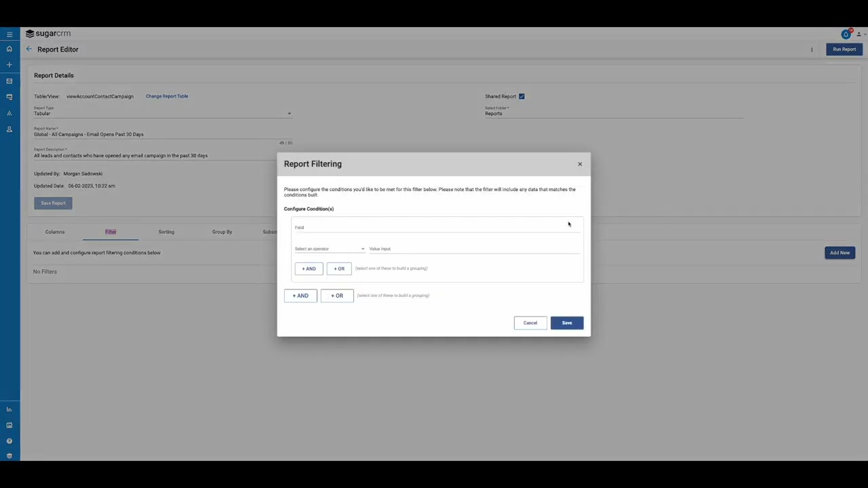This screenshot has width=868, height=488.
Task: Go back using the Report Editor arrow
Action: [x=28, y=49]
